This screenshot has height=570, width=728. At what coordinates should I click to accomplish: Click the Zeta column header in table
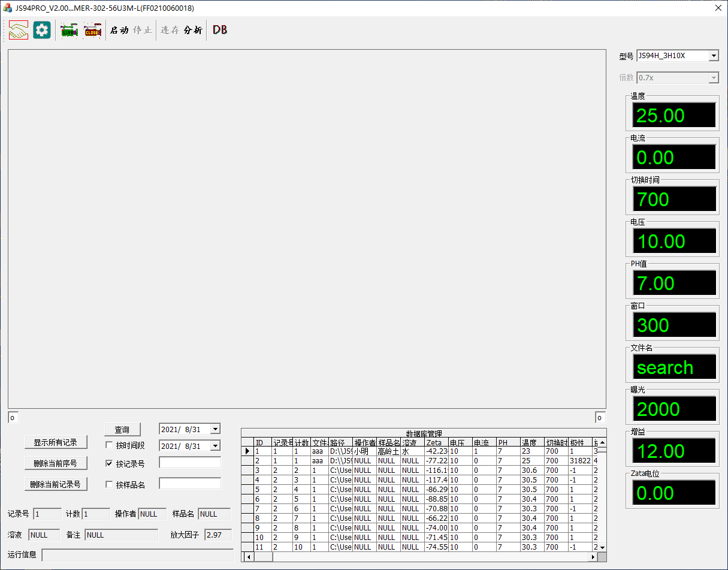point(436,442)
